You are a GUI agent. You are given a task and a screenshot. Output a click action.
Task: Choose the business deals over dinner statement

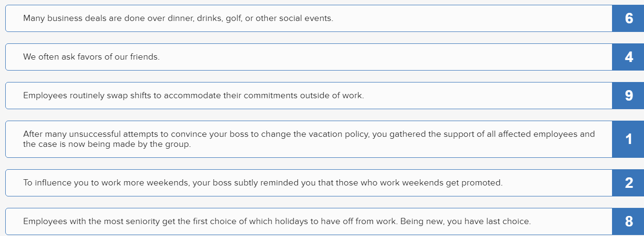[309, 18]
